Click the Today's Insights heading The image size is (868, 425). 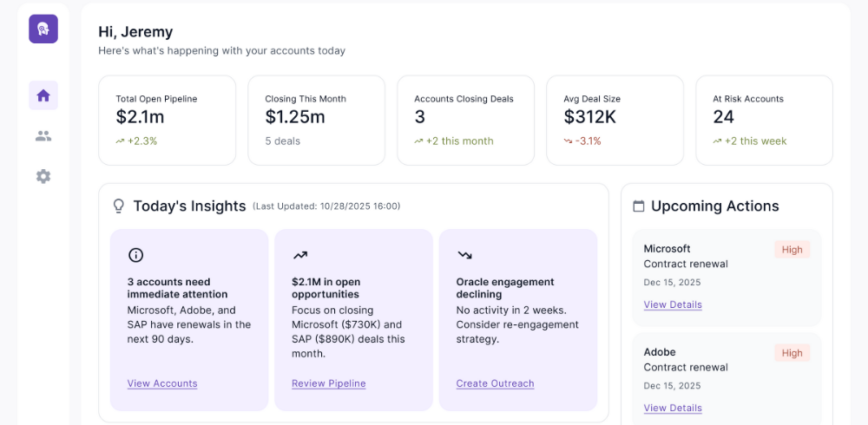tap(189, 206)
